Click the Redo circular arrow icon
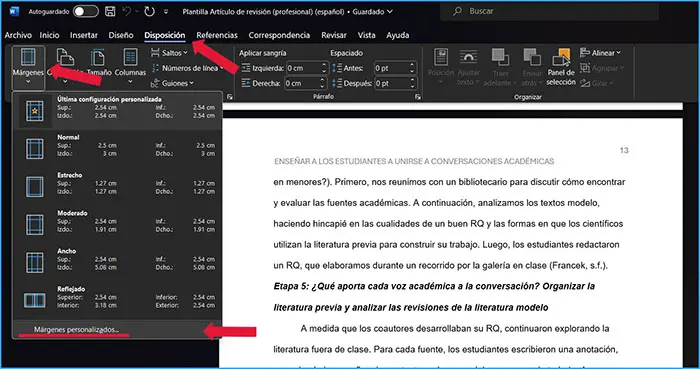The image size is (700, 369). click(150, 12)
